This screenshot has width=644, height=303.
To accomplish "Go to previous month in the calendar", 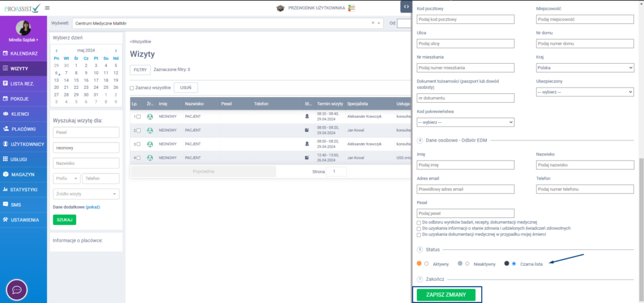I will (57, 51).
